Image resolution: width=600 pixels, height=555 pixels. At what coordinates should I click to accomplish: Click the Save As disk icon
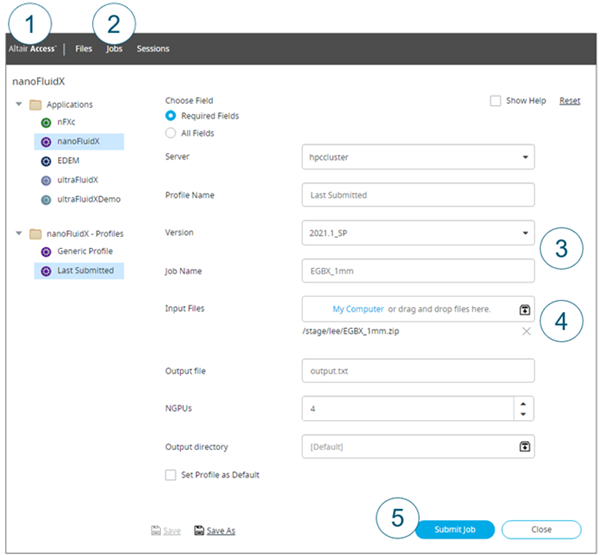(x=199, y=530)
